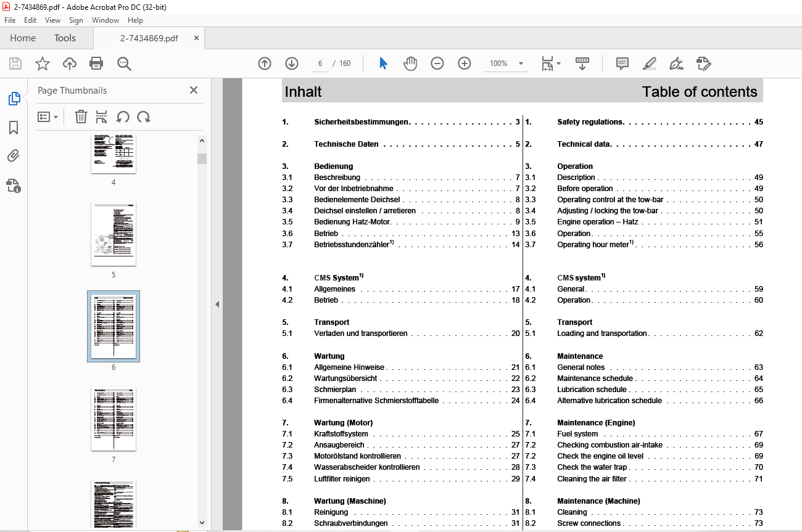This screenshot has width=802, height=532.
Task: Select the arrow Selection tool
Action: pos(383,63)
